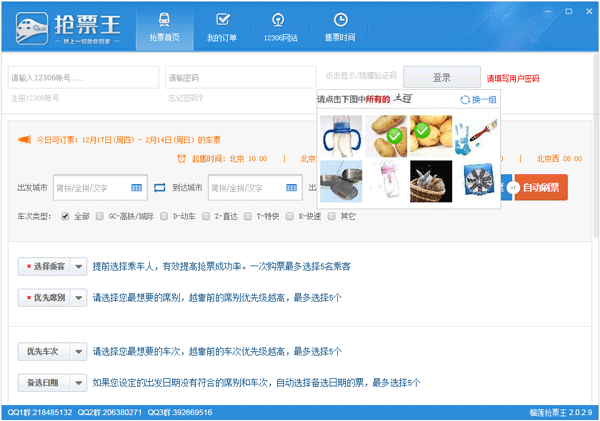Click the vertical scrollbar on the right
The image size is (600, 421).
[x=595, y=145]
